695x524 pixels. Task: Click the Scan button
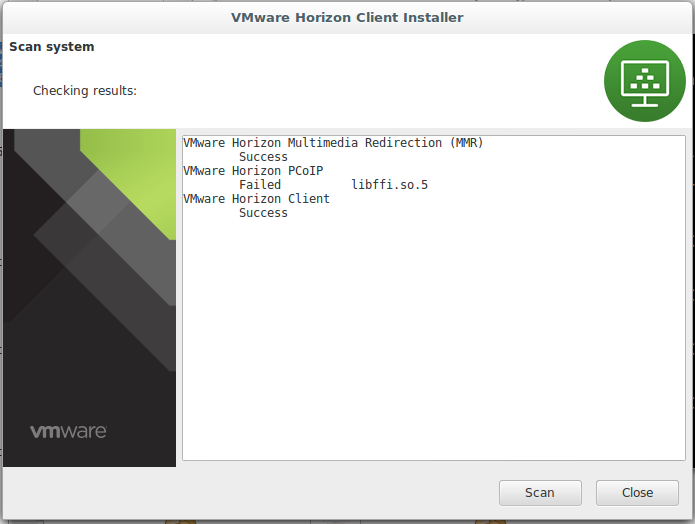pos(540,493)
